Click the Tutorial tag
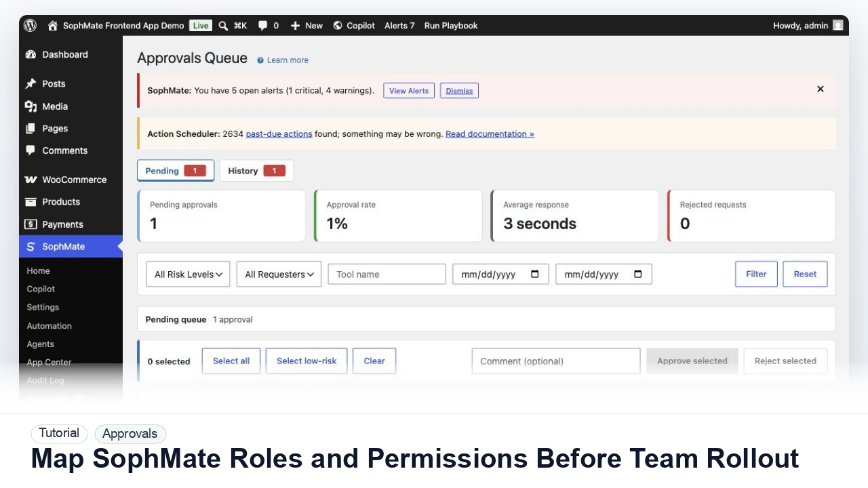 pos(59,433)
